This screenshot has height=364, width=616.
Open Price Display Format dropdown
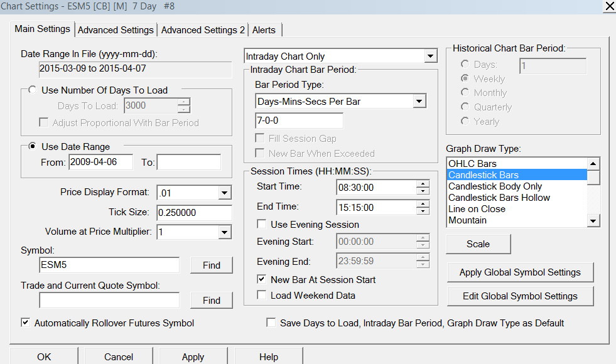[225, 193]
